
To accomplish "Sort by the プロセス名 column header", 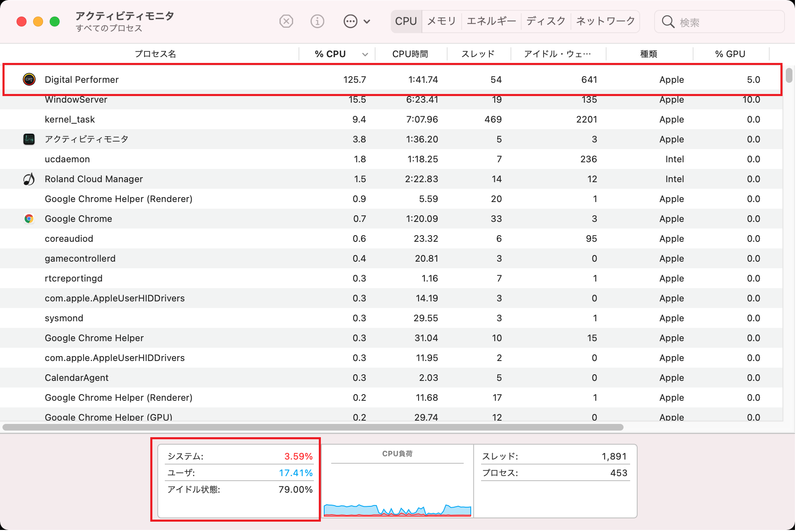I will pos(156,54).
